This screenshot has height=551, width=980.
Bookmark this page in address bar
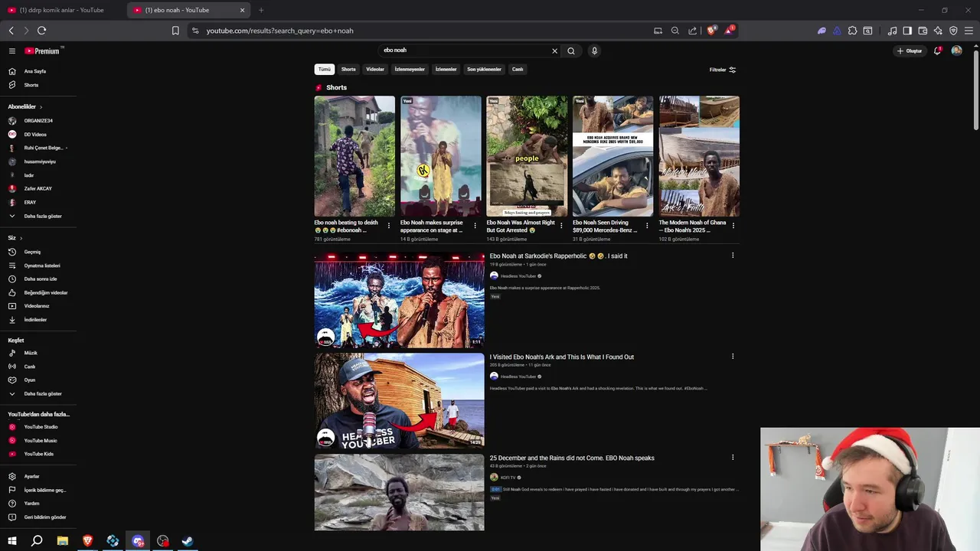click(175, 31)
